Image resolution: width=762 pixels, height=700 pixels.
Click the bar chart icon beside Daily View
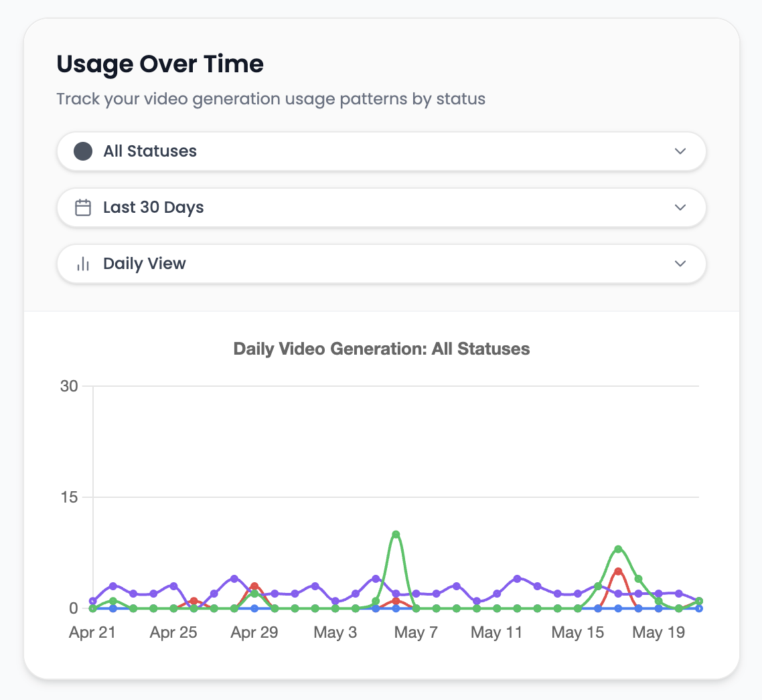click(x=82, y=264)
